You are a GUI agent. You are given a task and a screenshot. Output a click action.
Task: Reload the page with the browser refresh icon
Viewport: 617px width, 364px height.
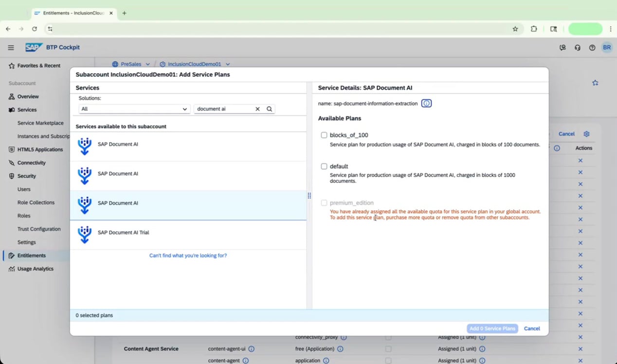coord(35,29)
